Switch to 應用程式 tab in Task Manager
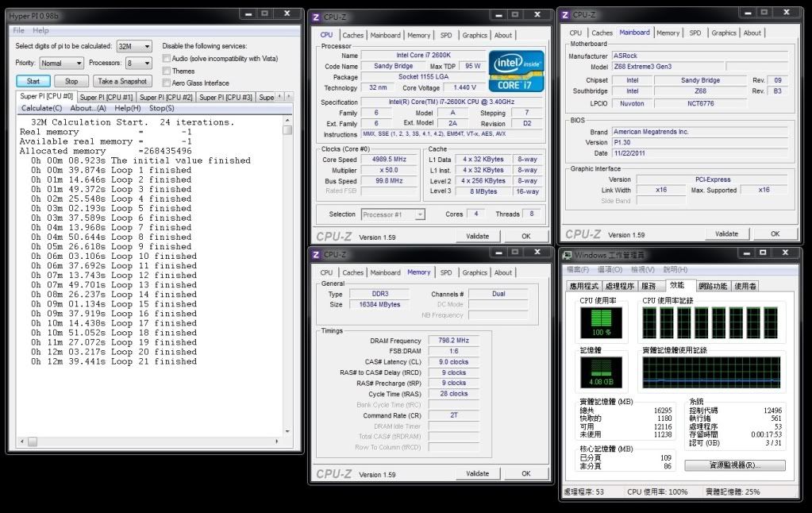 coord(583,286)
